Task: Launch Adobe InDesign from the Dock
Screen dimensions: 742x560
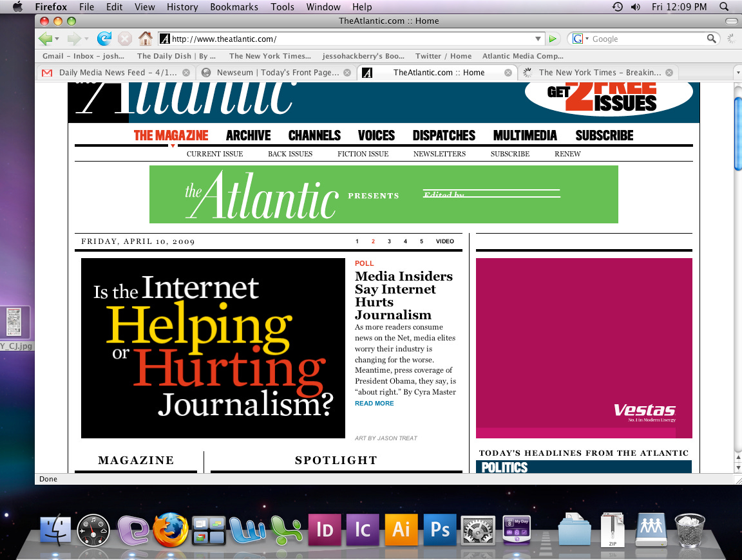Action: tap(325, 530)
